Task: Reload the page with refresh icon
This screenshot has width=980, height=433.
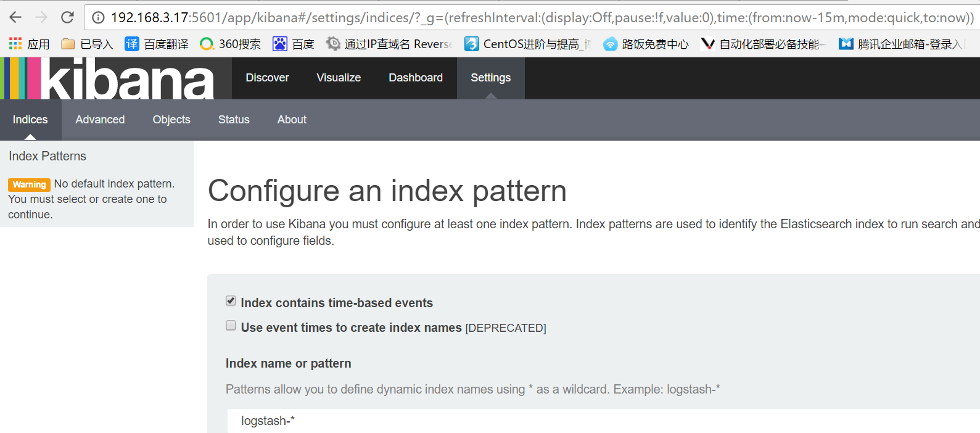Action: point(67,17)
